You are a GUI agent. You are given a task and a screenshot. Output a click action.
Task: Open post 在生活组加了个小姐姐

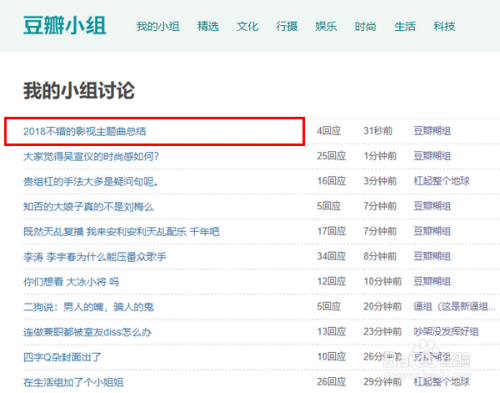click(73, 382)
